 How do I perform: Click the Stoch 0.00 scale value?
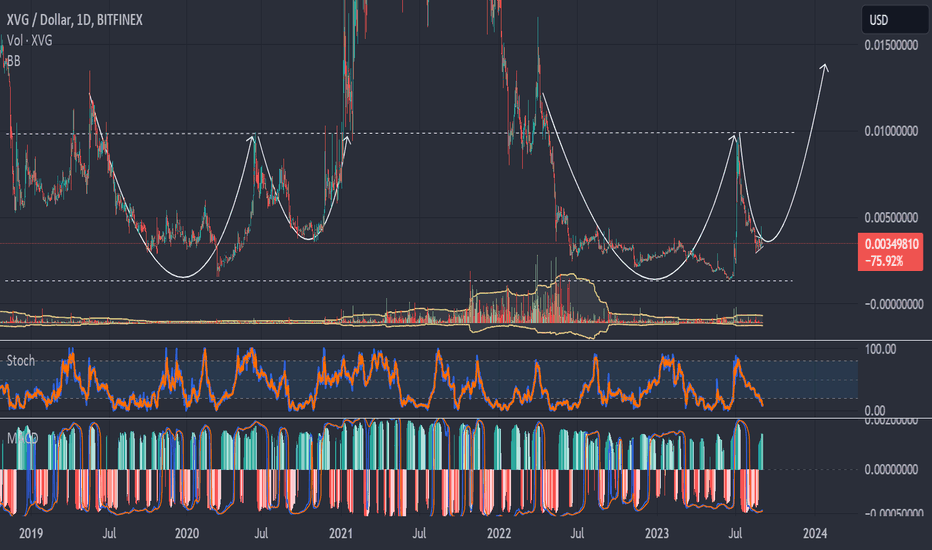pos(875,410)
